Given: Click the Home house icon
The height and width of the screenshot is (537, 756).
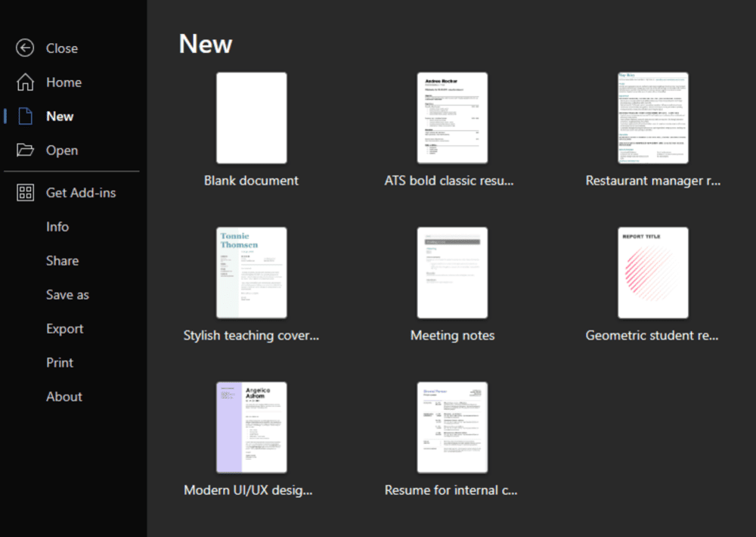Looking at the screenshot, I should coord(25,82).
